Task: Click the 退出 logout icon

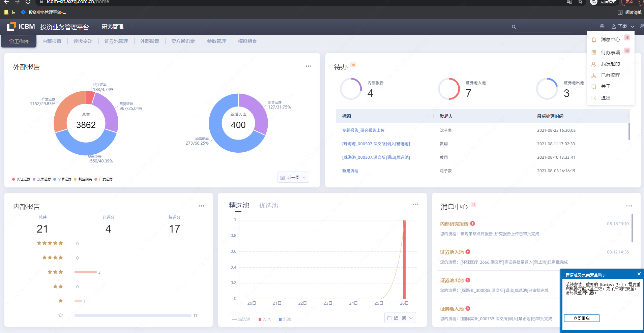Action: click(x=594, y=98)
